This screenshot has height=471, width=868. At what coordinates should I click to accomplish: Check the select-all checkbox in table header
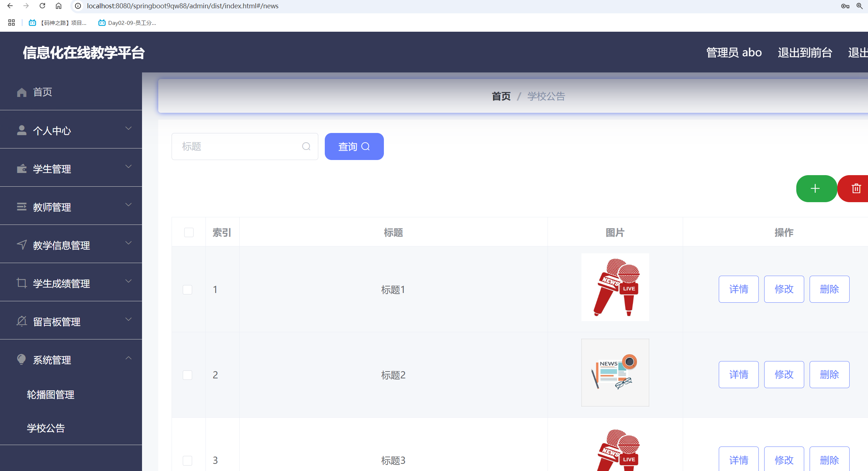(x=189, y=232)
